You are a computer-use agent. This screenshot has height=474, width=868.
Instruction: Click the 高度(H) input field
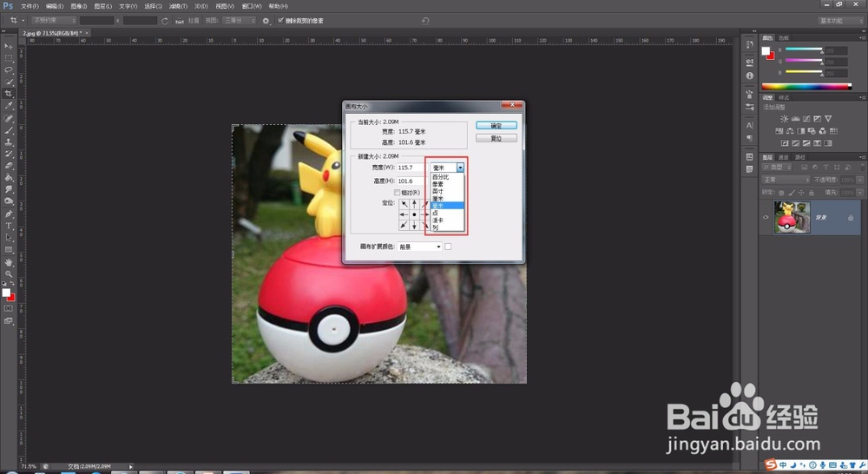[x=411, y=181]
